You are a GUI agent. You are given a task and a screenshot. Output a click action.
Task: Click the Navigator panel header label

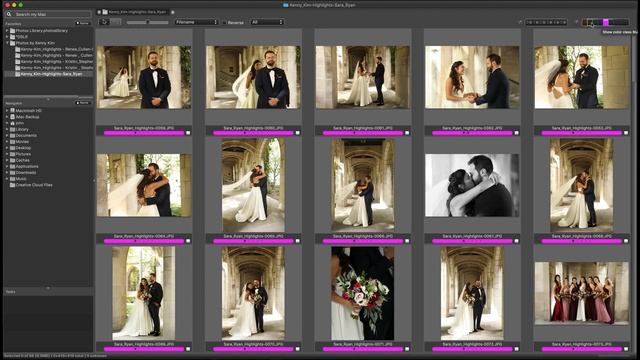pos(14,103)
